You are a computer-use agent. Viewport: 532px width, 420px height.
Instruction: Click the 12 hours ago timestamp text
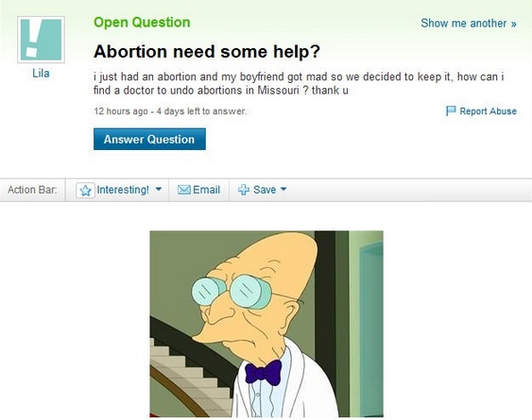[x=121, y=111]
